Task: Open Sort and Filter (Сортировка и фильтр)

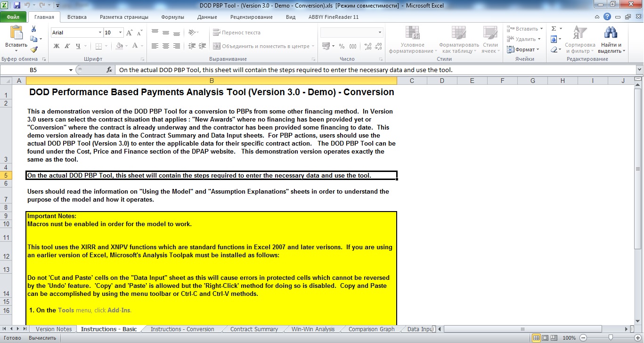Action: [580, 40]
